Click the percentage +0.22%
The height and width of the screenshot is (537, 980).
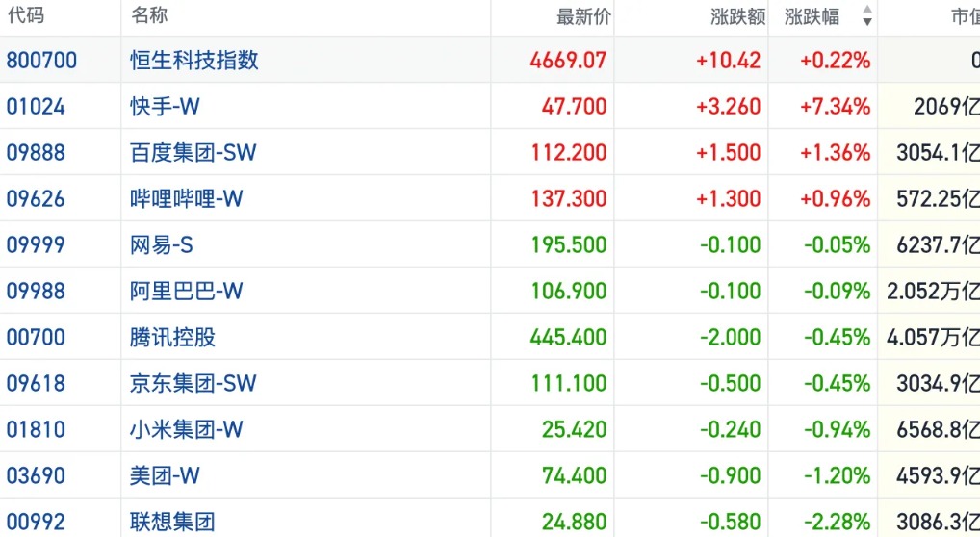click(x=835, y=60)
